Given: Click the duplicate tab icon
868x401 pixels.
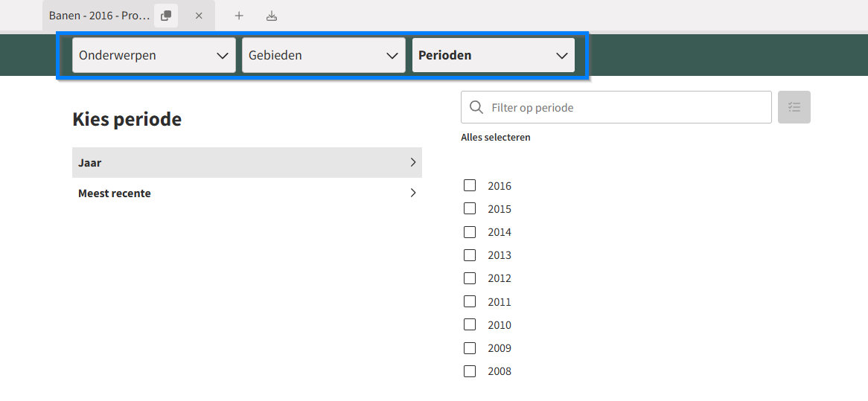Looking at the screenshot, I should tap(166, 16).
